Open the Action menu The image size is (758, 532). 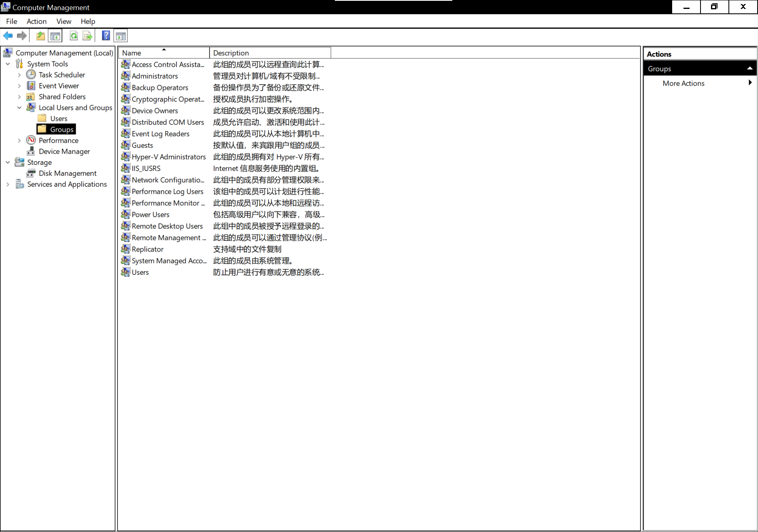tap(36, 21)
